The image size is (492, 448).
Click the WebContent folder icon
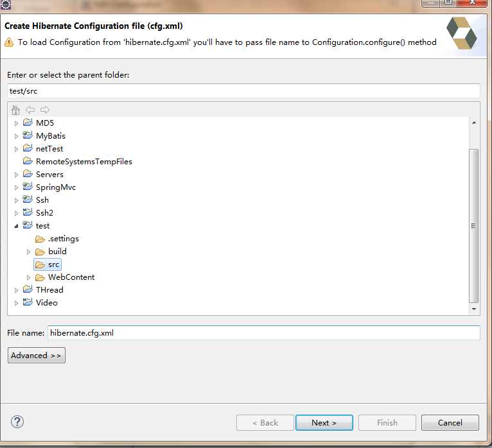[40, 278]
